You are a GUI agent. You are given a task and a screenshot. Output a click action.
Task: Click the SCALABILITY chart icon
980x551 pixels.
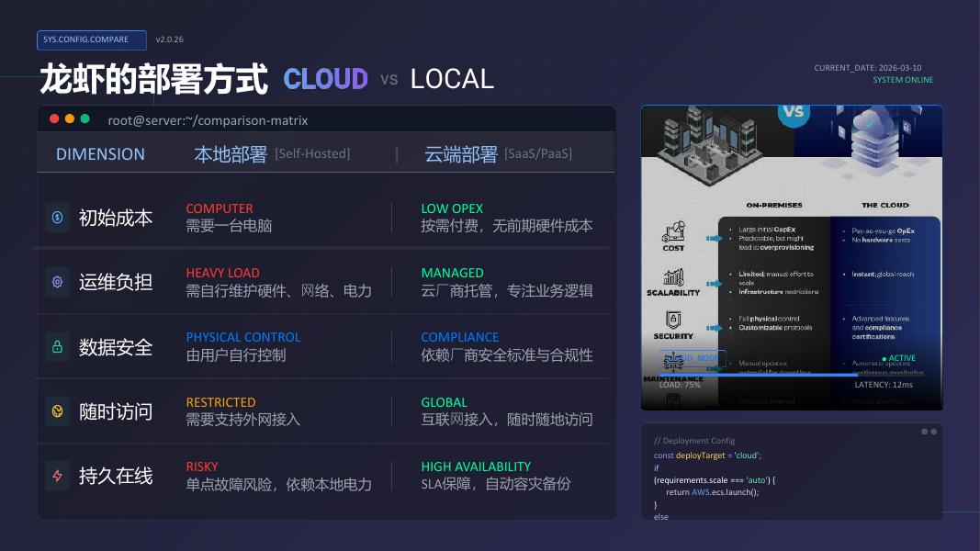point(673,276)
